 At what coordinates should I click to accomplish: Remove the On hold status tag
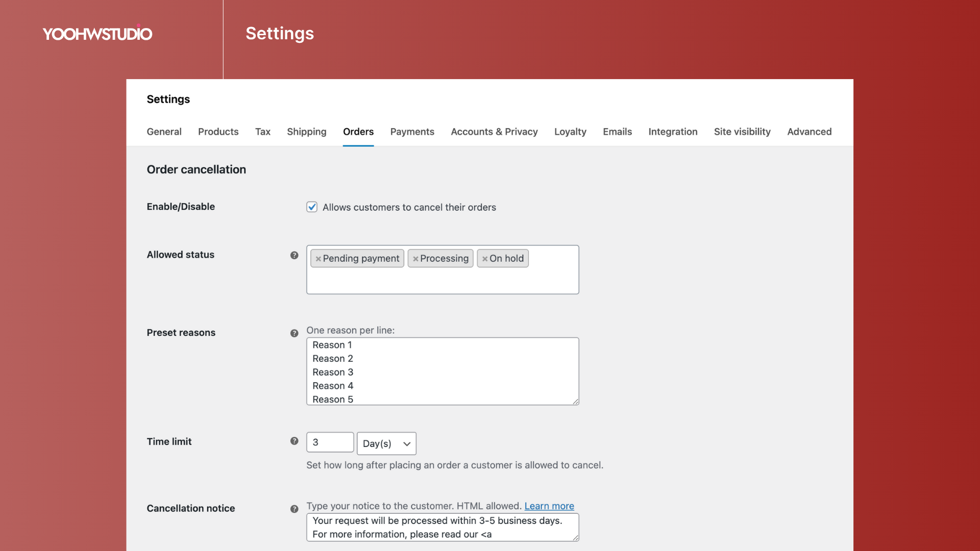(485, 259)
